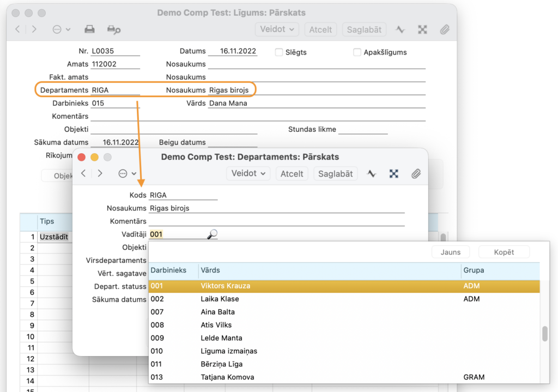
Task: Open attachments paperclip in Departaments window
Action: click(416, 173)
